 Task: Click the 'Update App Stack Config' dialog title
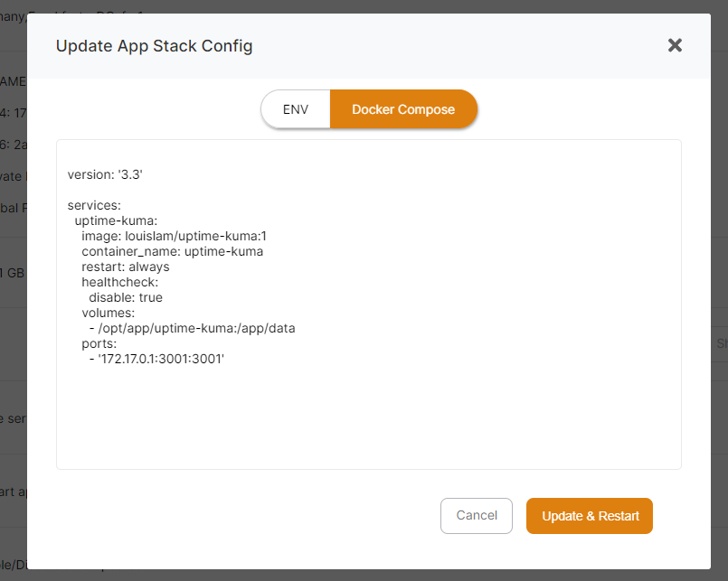tap(154, 46)
